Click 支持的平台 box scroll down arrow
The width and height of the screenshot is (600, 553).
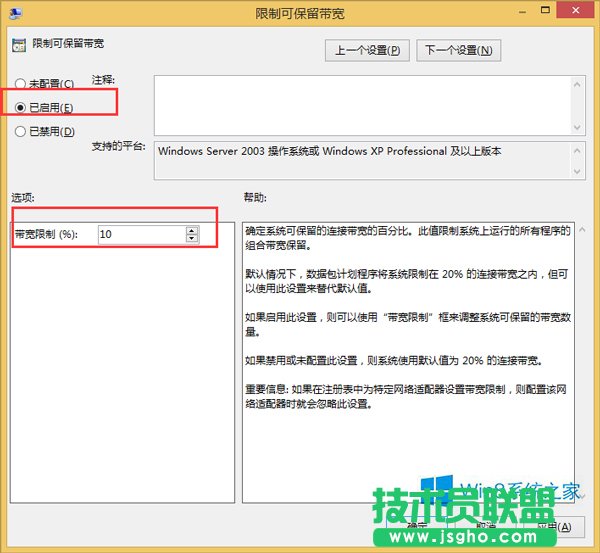tap(577, 171)
